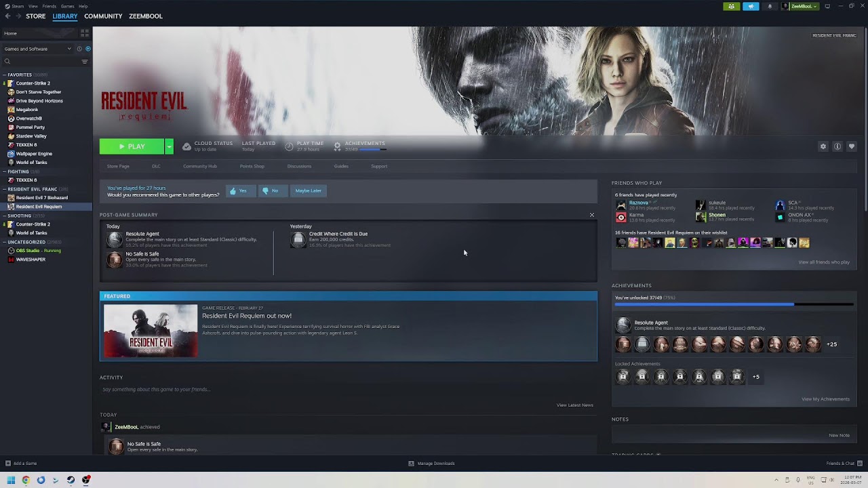Collapse the Shooting category

point(5,216)
